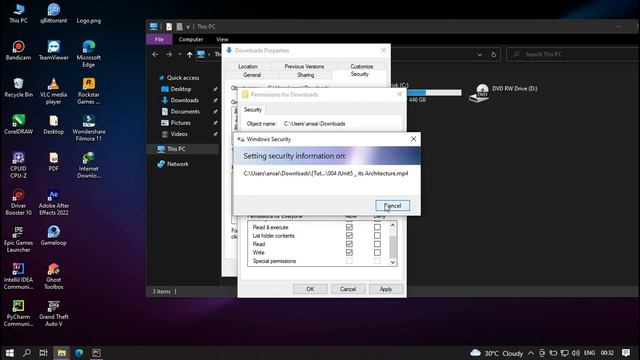Open Quick Access Toolbar customize dropdown
Viewport: 640px width, 360px height.
click(x=188, y=27)
